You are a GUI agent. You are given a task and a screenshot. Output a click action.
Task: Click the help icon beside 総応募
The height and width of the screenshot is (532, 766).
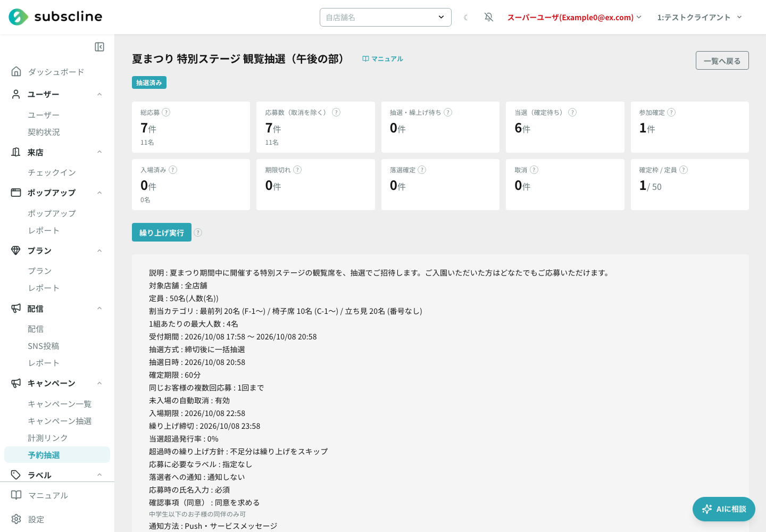point(166,112)
